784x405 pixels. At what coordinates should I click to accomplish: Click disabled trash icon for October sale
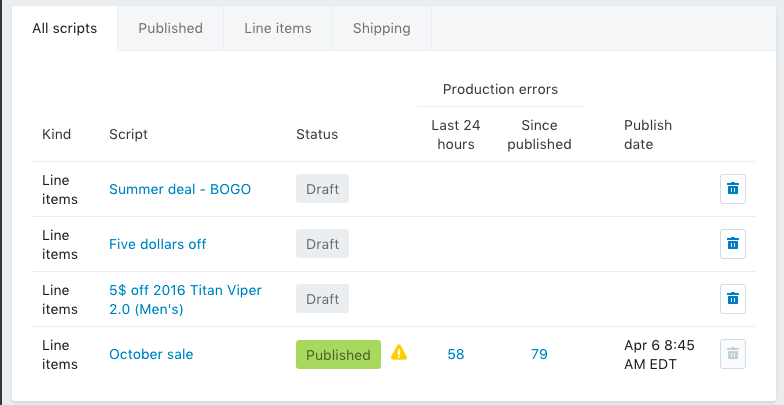click(732, 354)
